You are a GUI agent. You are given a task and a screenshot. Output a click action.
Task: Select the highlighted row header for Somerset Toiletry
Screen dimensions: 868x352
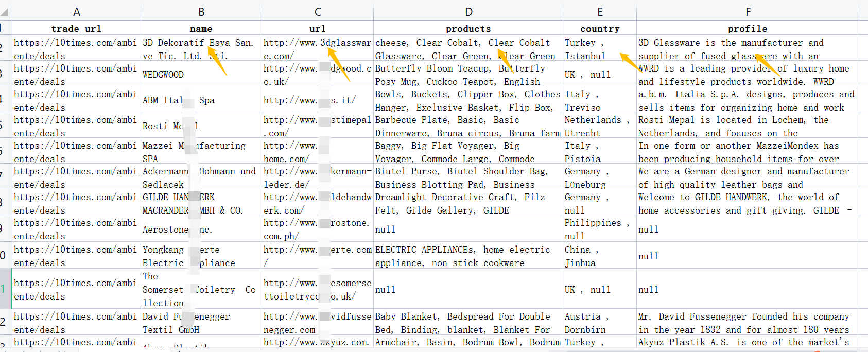tap(5, 289)
